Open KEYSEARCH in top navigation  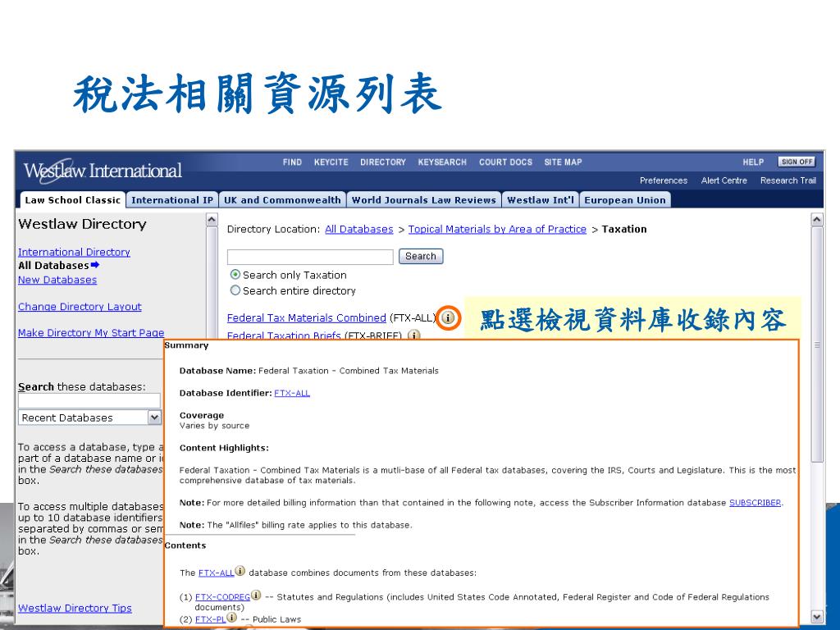(442, 162)
